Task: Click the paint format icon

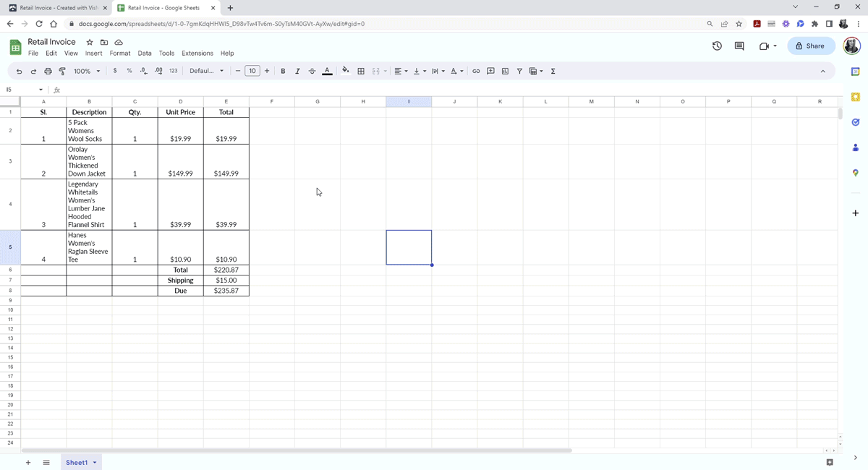Action: click(62, 71)
